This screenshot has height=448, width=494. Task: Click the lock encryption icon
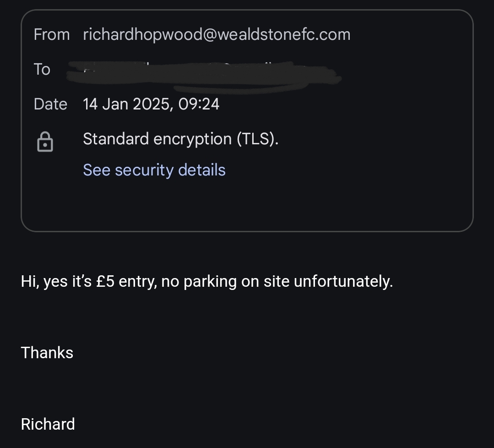[45, 142]
